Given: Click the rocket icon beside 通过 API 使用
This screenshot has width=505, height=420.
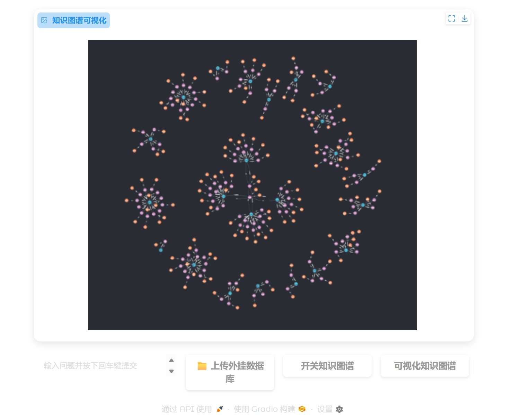Looking at the screenshot, I should (220, 409).
